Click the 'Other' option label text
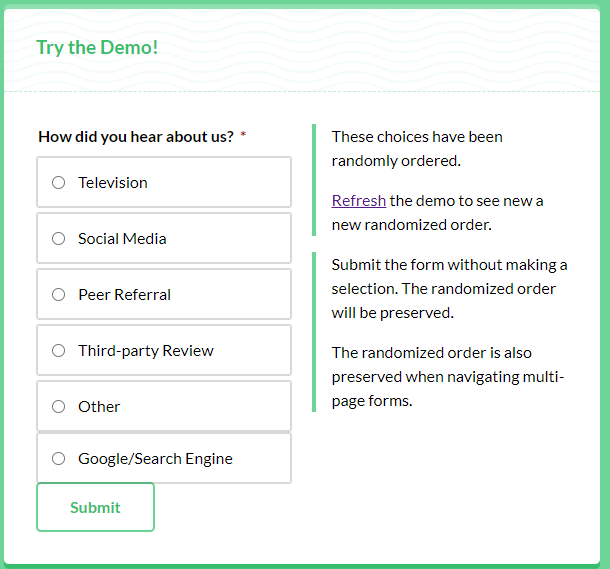The image size is (610, 569). click(x=99, y=407)
